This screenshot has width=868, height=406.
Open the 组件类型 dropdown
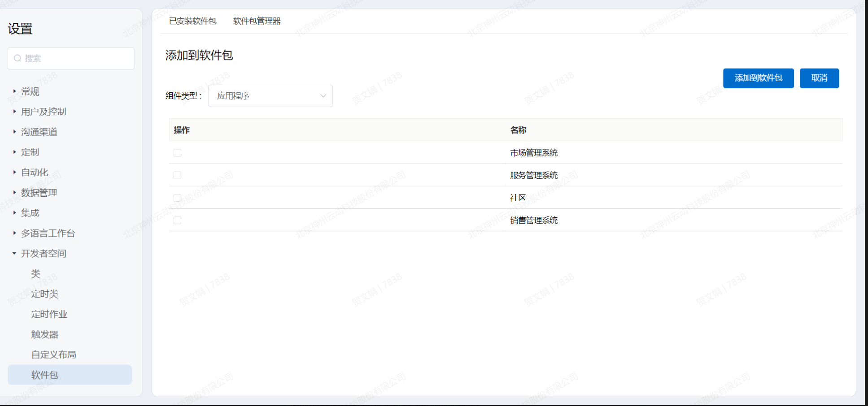coord(270,96)
